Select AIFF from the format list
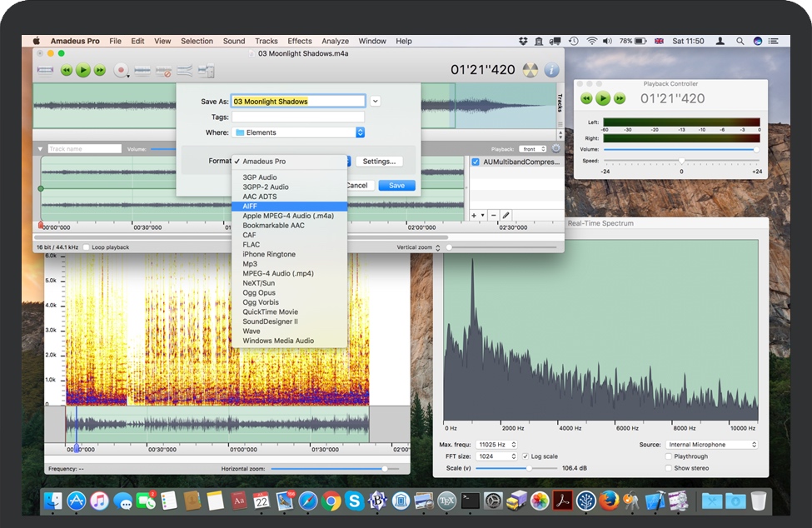Image resolution: width=812 pixels, height=528 pixels. 250,206
